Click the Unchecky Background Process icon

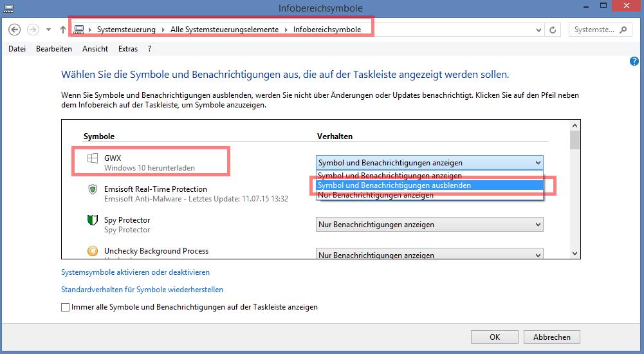pos(93,251)
